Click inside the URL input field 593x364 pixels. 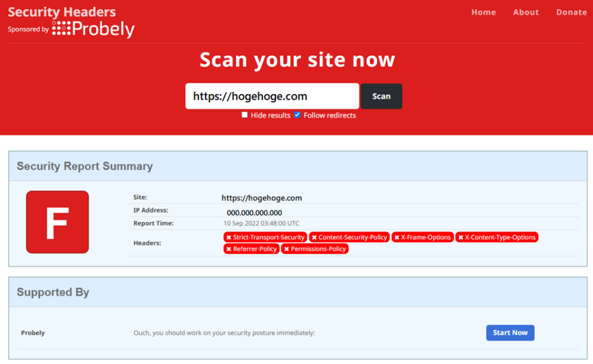[x=272, y=96]
